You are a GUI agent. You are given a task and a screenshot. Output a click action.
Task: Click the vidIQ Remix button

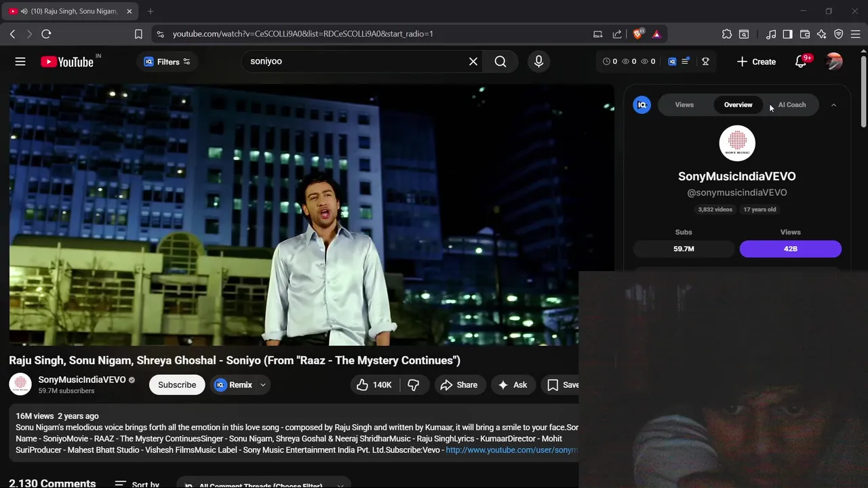233,385
